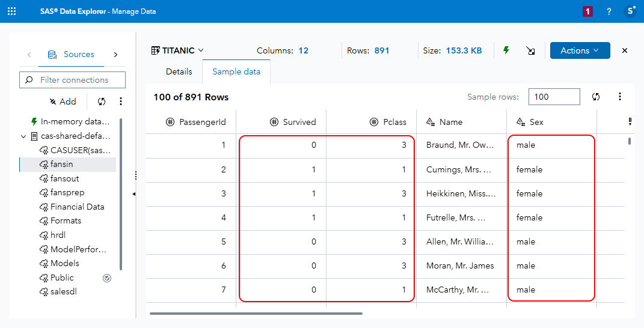Click the numeric type icon in Survived header

(274, 122)
